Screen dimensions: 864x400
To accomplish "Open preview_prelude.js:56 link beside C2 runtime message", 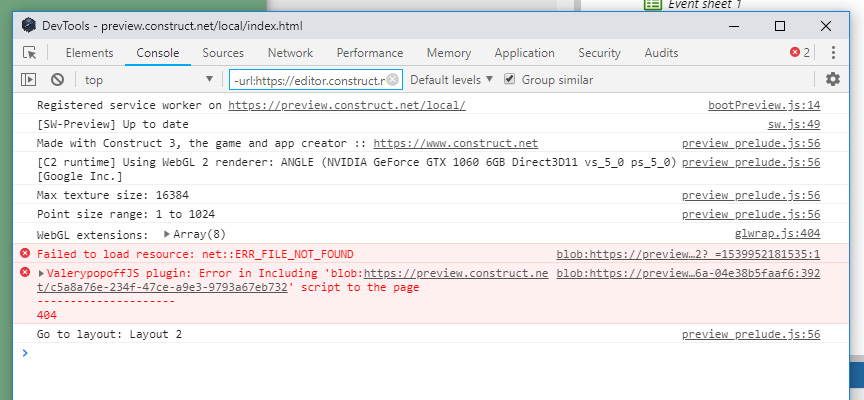I will 751,162.
